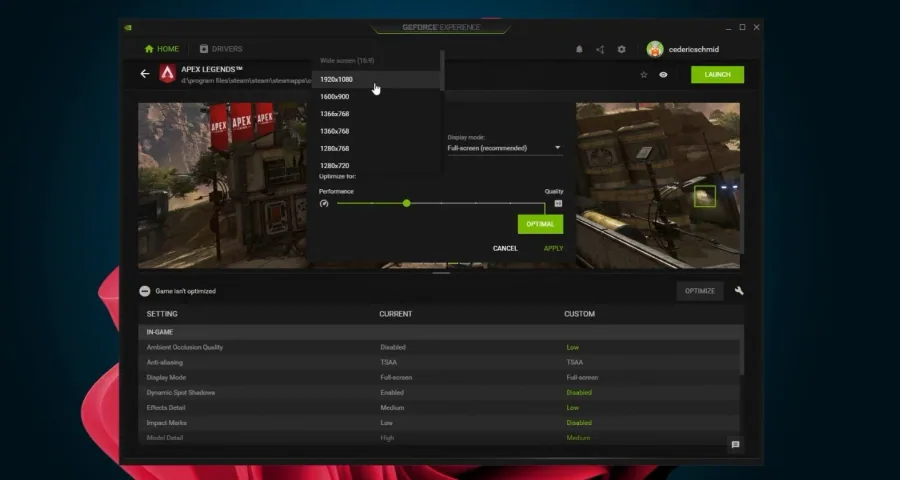Viewport: 900px width, 480px height.
Task: Click the Apex Legends game logo
Action: coord(167,73)
